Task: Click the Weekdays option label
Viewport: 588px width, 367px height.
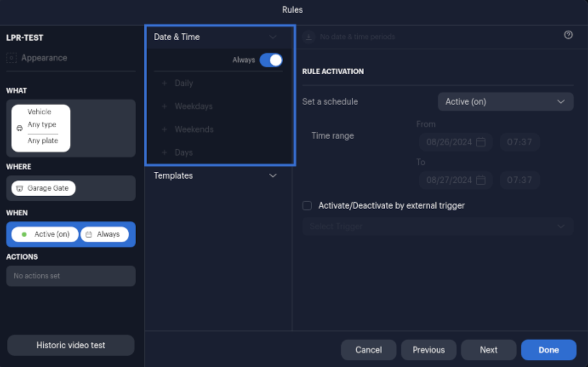Action: point(194,106)
